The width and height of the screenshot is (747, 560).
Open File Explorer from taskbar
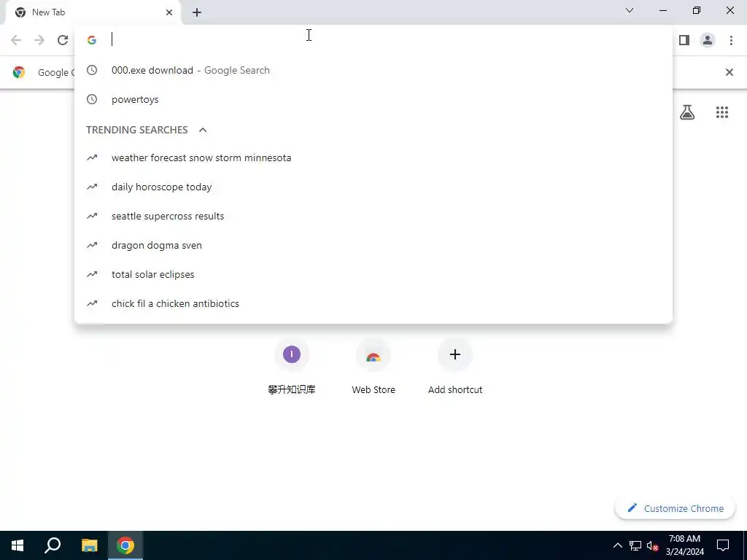pos(89,545)
